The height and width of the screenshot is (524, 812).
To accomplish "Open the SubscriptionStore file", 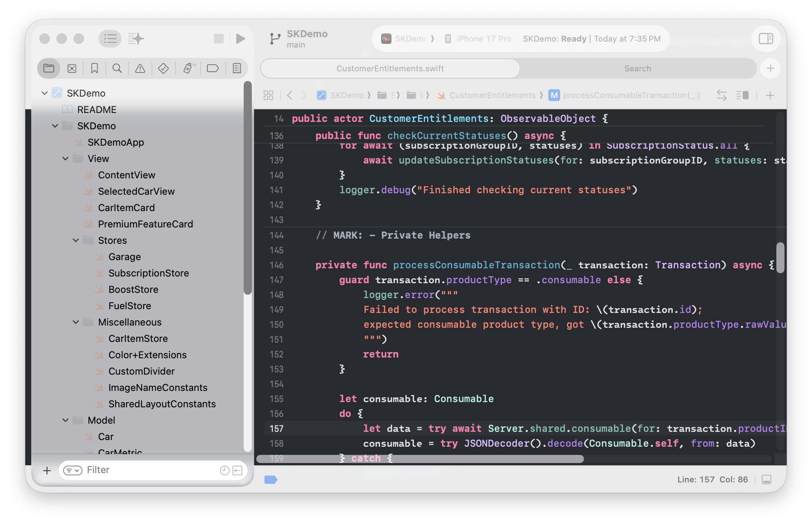I will pyautogui.click(x=149, y=273).
